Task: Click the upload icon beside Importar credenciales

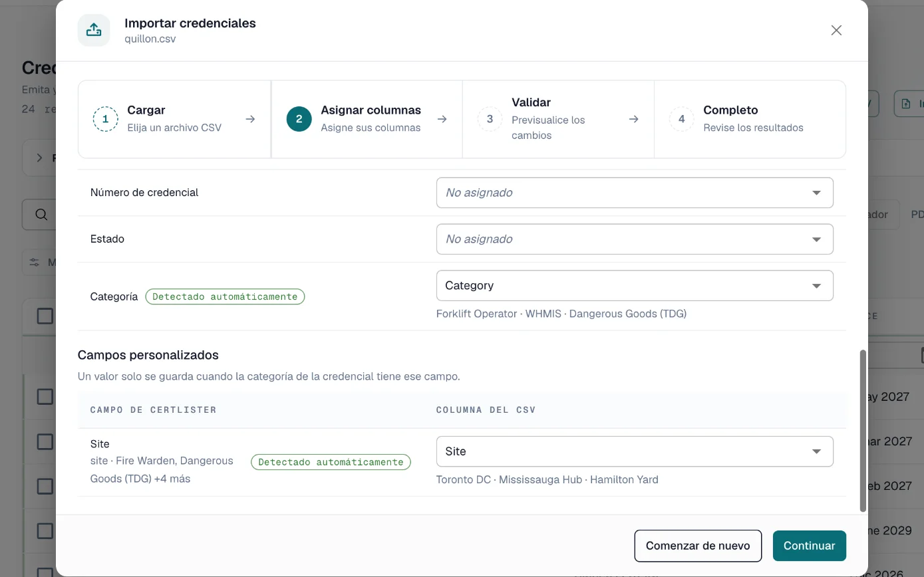Action: pyautogui.click(x=94, y=30)
